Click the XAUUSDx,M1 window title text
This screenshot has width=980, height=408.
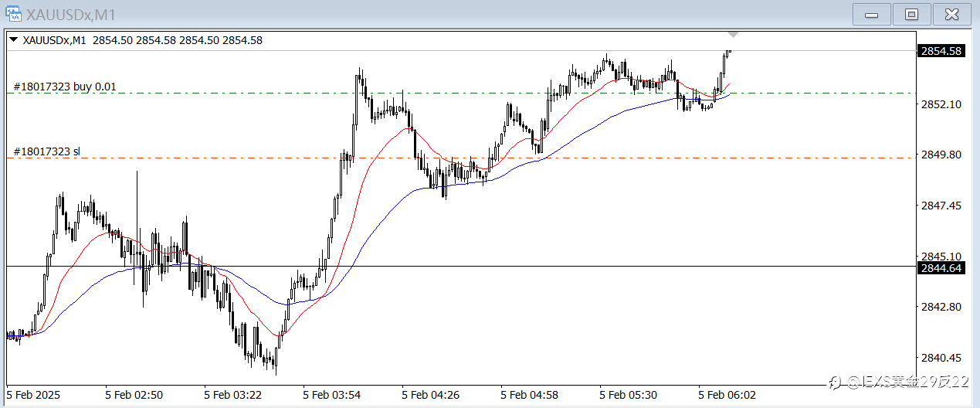(72, 15)
